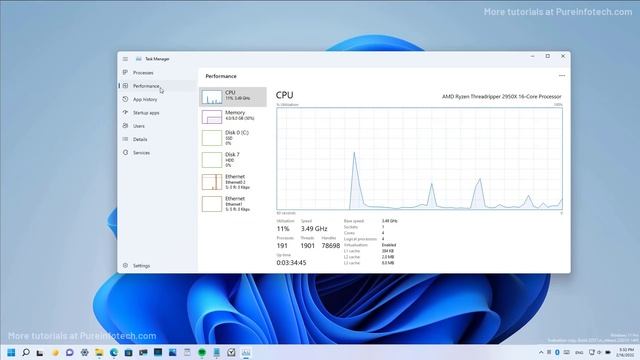Click the large CPU heading

coord(284,95)
